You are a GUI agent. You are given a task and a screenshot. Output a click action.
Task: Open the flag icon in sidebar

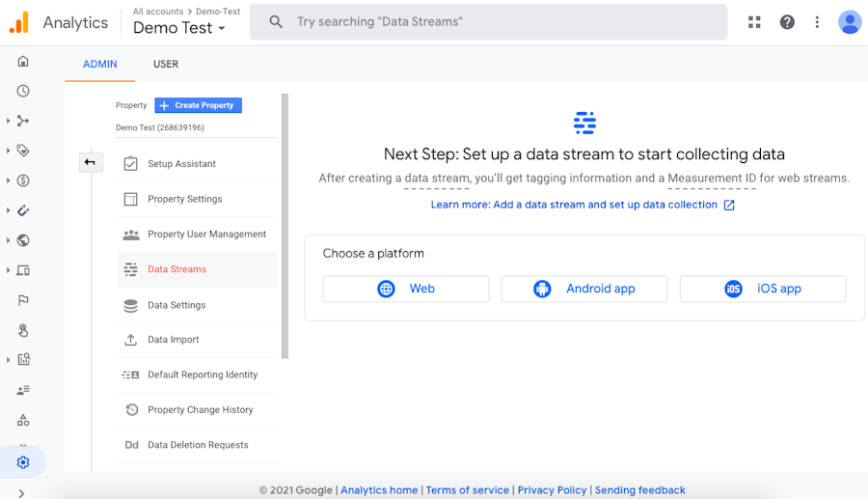click(x=23, y=300)
